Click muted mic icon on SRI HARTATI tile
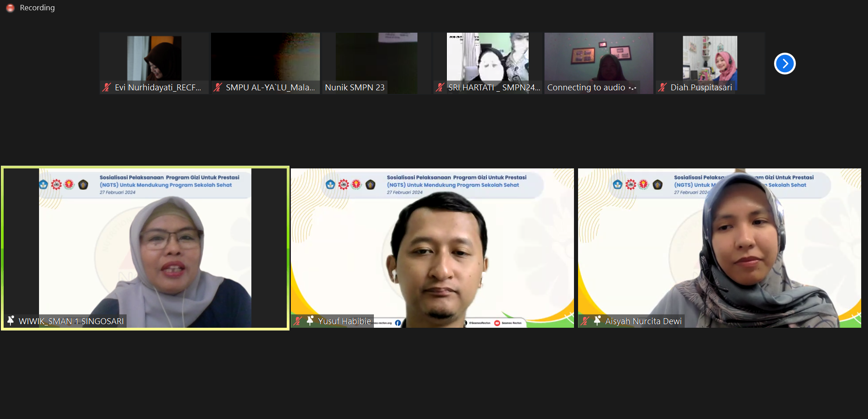This screenshot has width=868, height=419. [440, 88]
